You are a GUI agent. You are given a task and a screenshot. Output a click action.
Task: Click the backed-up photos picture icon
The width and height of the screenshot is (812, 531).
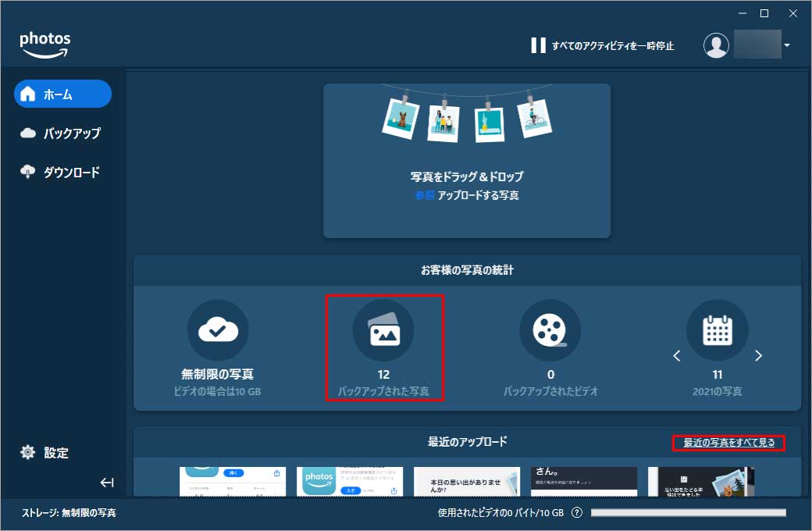pos(383,330)
